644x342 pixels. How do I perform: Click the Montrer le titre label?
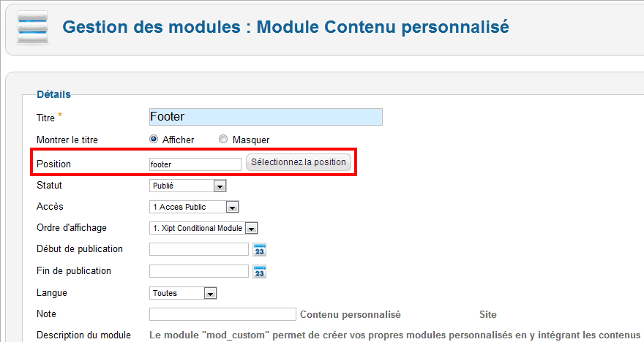pos(67,140)
